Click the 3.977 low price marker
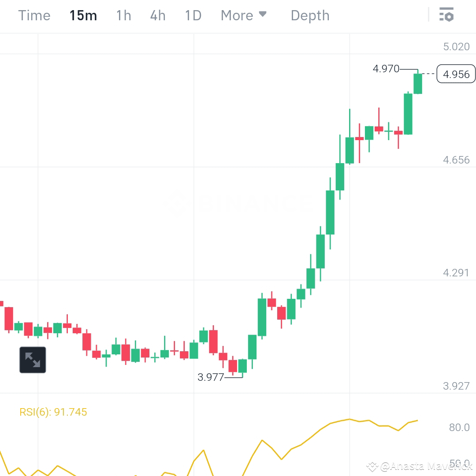 [x=210, y=377]
